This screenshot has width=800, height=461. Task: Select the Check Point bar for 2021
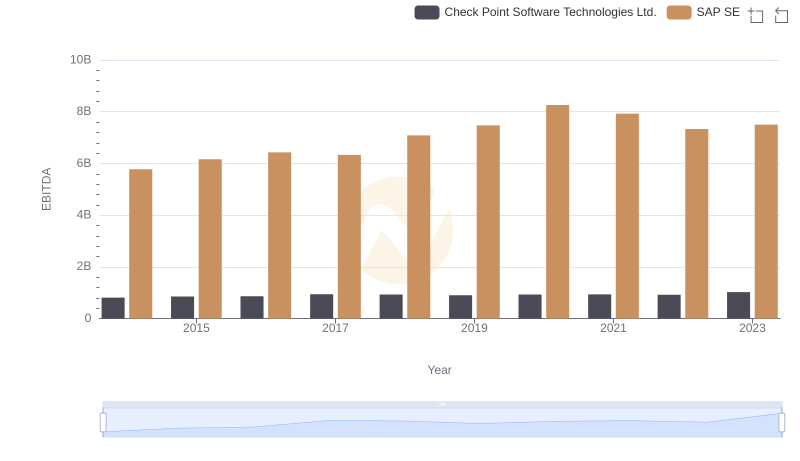[599, 306]
